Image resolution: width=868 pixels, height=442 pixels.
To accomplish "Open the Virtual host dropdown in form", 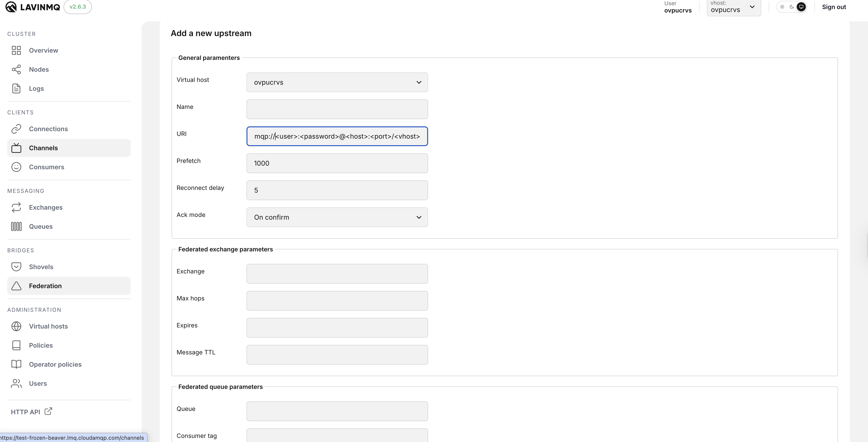I will tap(337, 82).
